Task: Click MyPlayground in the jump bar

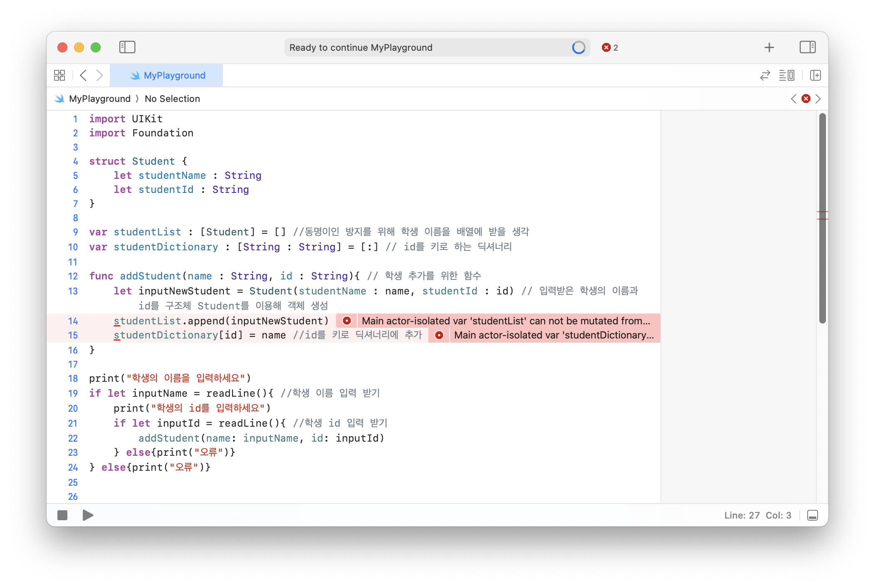Action: (100, 99)
